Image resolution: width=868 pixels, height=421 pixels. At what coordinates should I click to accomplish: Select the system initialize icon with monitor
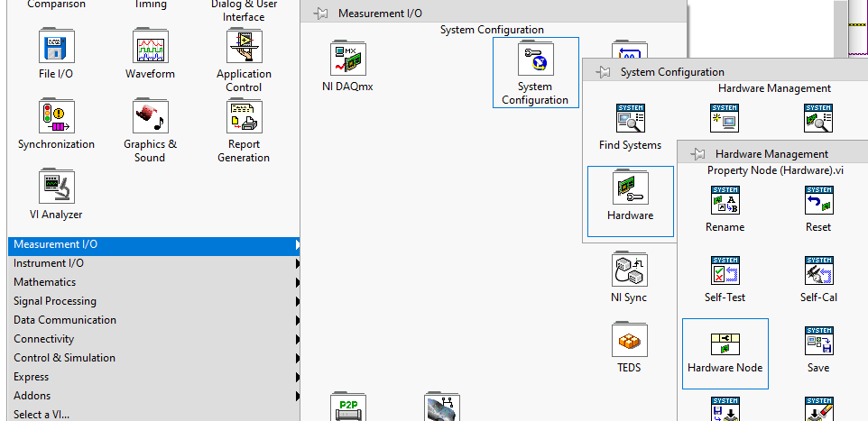pos(725,117)
